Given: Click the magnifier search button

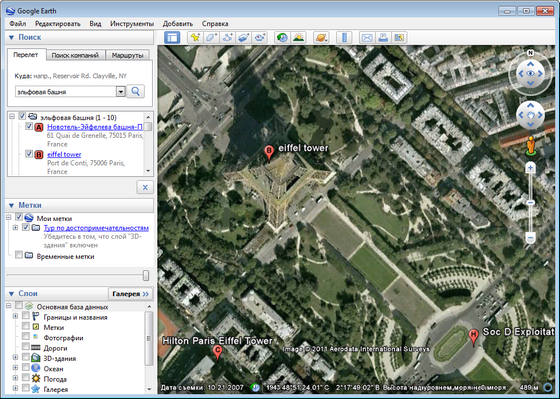Looking at the screenshot, I should tap(136, 91).
